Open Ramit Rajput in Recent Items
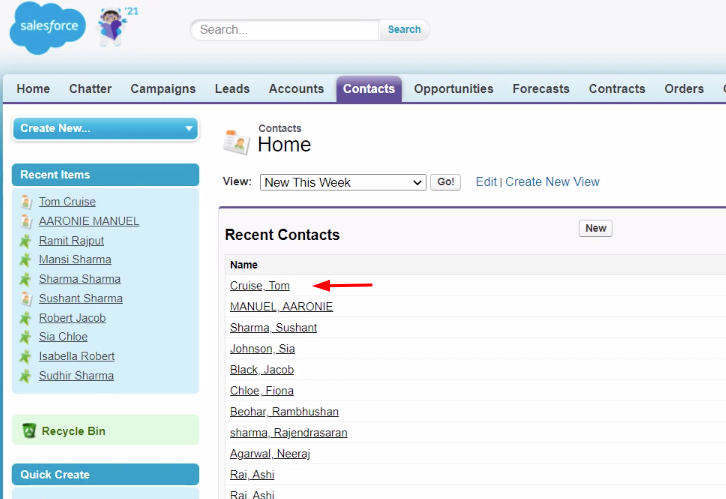The width and height of the screenshot is (726, 499). click(x=71, y=241)
